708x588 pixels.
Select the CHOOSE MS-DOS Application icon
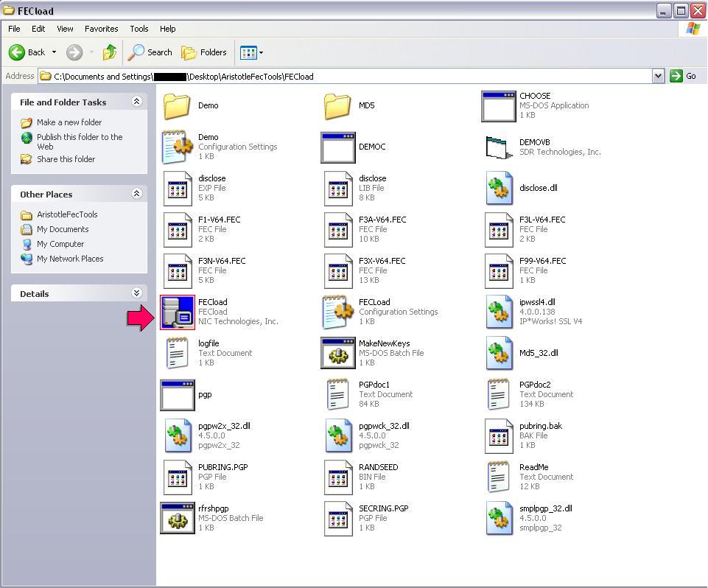pyautogui.click(x=499, y=105)
